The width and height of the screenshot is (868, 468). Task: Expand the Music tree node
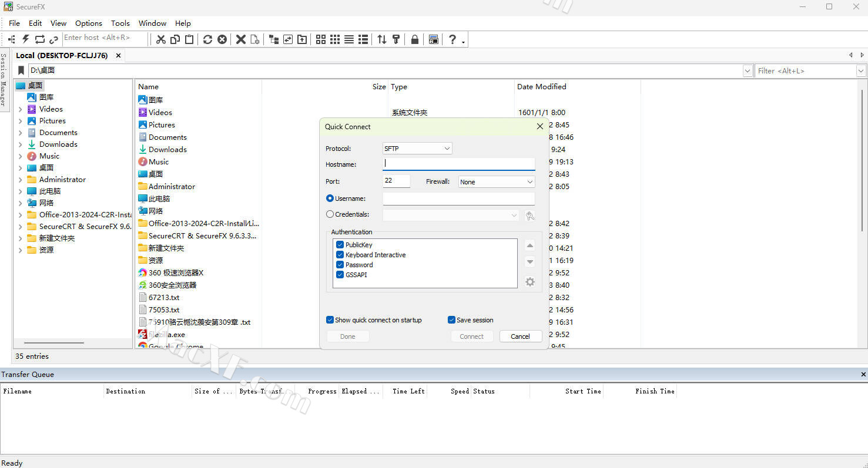pyautogui.click(x=21, y=156)
